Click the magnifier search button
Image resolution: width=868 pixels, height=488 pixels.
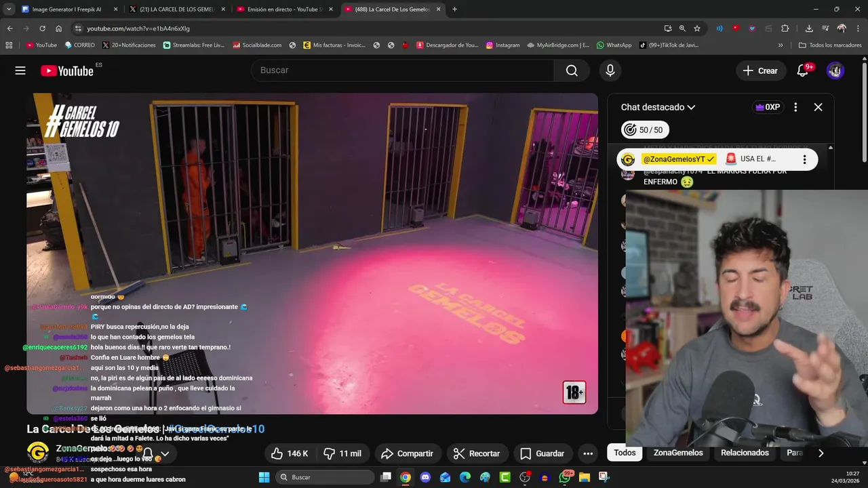click(x=572, y=70)
